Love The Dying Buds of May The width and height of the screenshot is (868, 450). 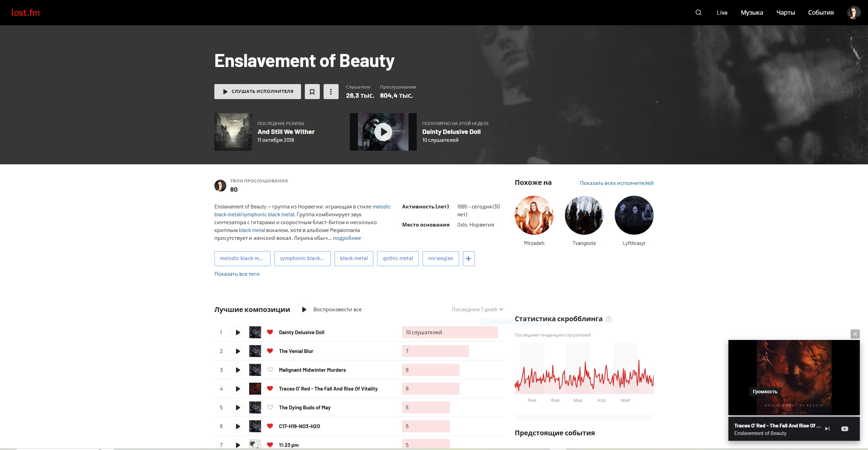pyautogui.click(x=270, y=407)
